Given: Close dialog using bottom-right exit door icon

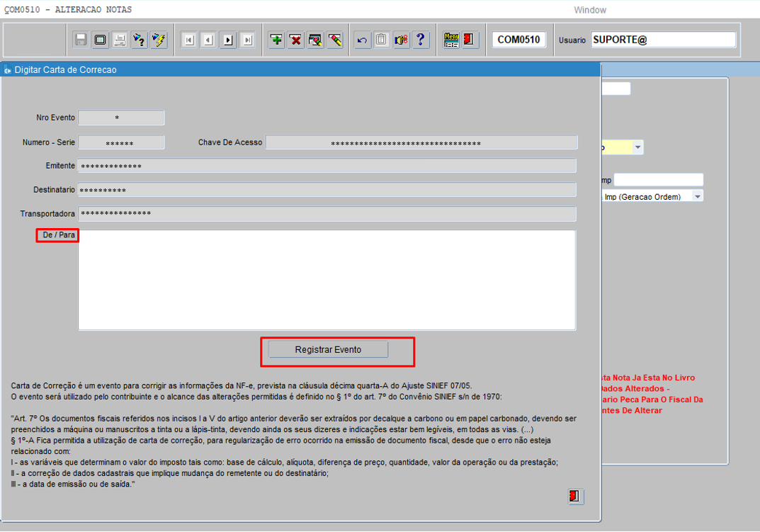Looking at the screenshot, I should coord(575,496).
